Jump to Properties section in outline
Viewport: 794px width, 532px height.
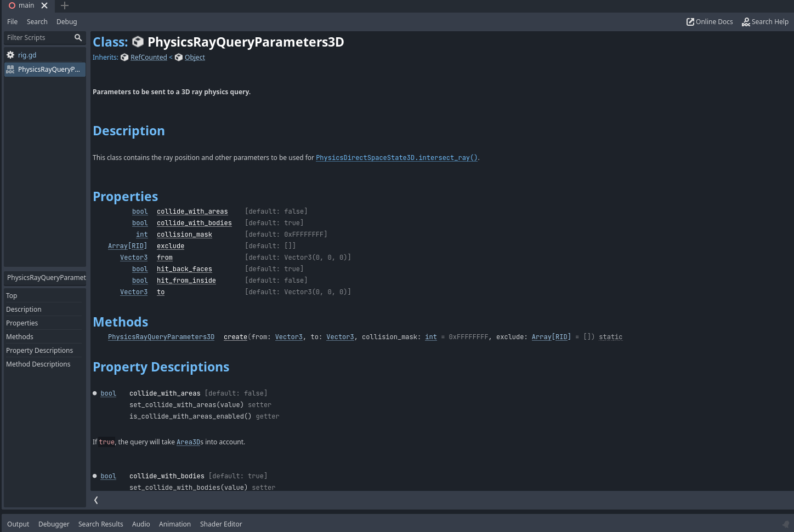coord(43,323)
